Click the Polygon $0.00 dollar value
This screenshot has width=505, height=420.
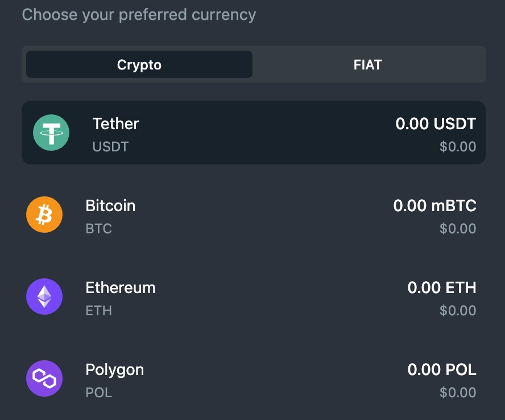[x=458, y=392]
